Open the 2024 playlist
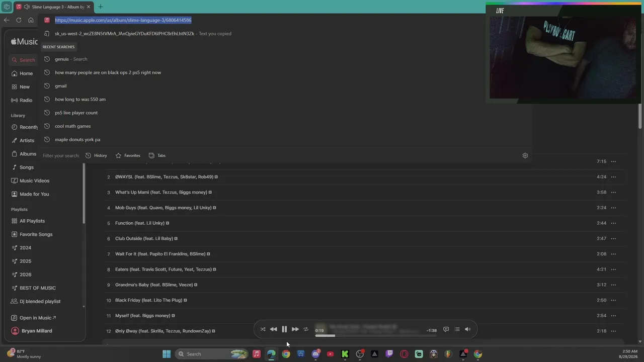644x362 pixels. coord(21,248)
